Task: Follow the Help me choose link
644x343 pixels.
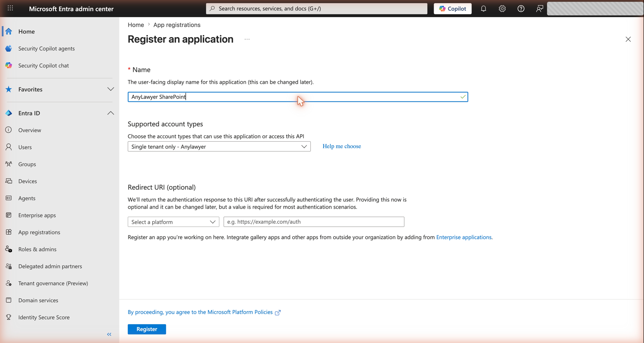Action: [x=342, y=146]
